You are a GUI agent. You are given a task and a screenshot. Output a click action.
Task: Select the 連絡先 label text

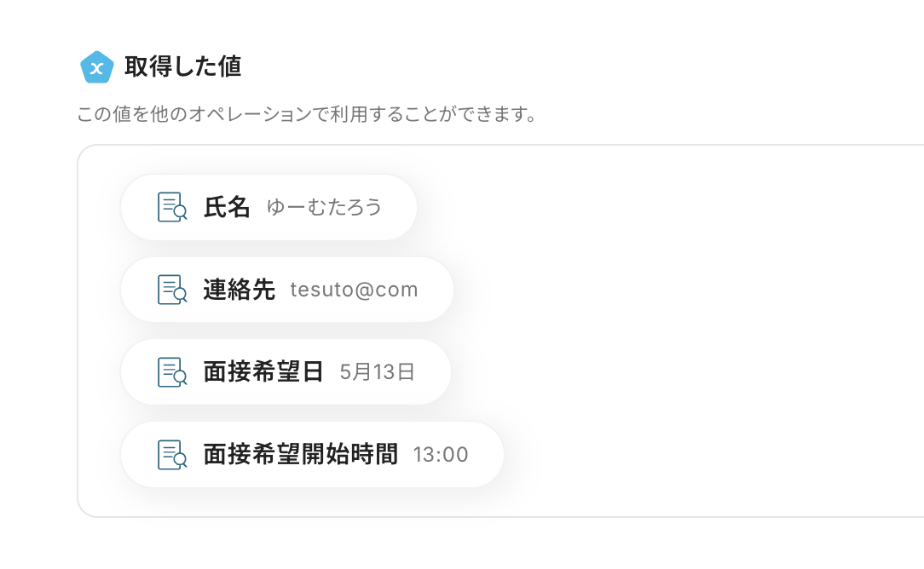(x=240, y=290)
